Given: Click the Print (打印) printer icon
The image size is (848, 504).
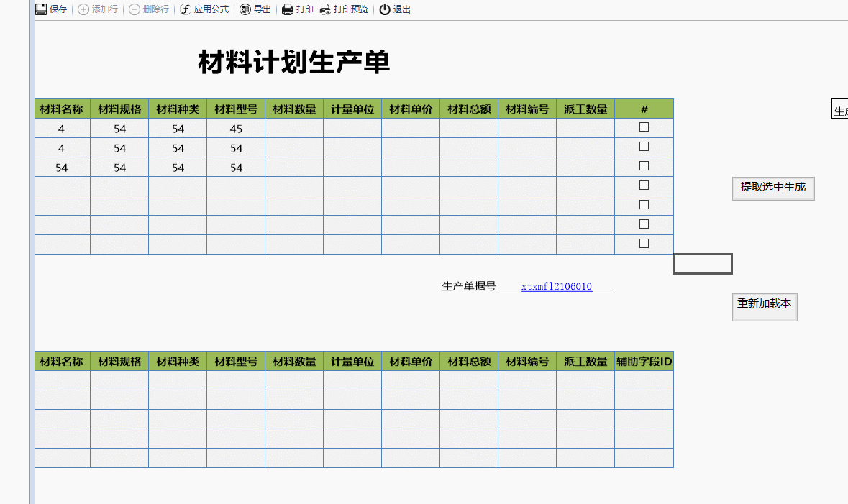Looking at the screenshot, I should coord(288,9).
